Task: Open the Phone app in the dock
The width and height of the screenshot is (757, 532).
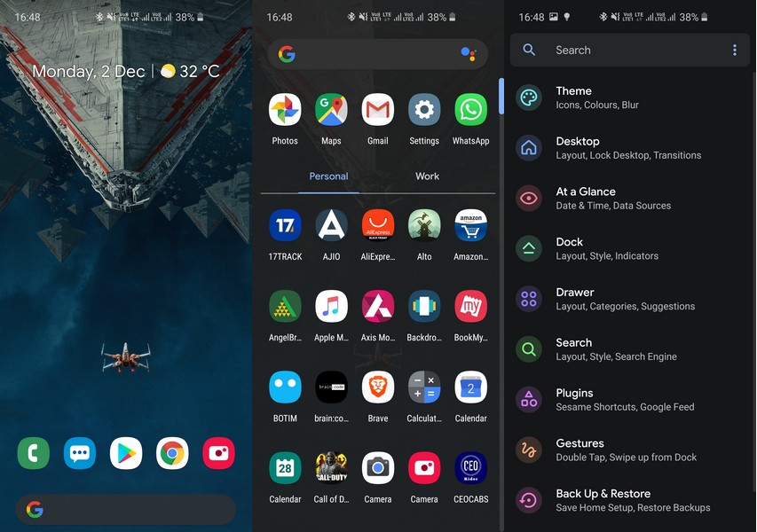Action: pos(34,453)
